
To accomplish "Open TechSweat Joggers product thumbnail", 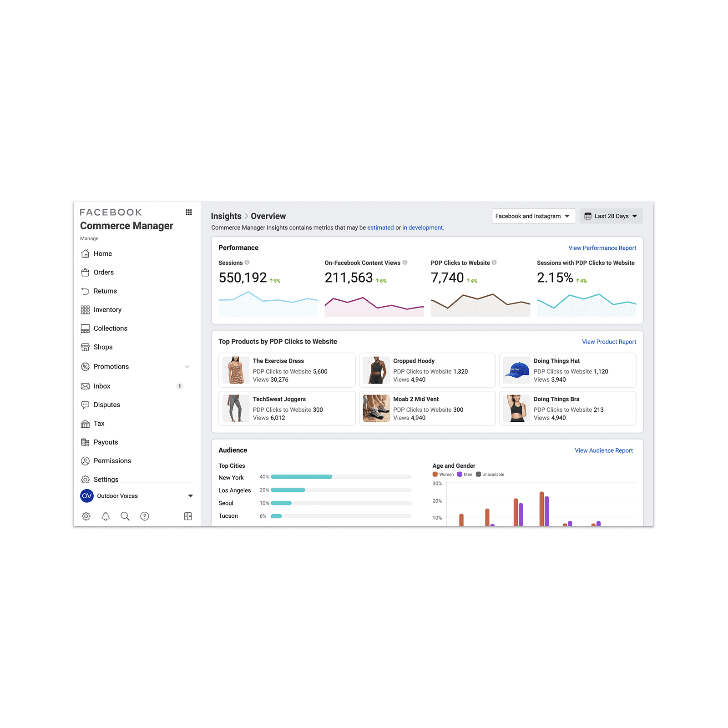I will [x=236, y=409].
